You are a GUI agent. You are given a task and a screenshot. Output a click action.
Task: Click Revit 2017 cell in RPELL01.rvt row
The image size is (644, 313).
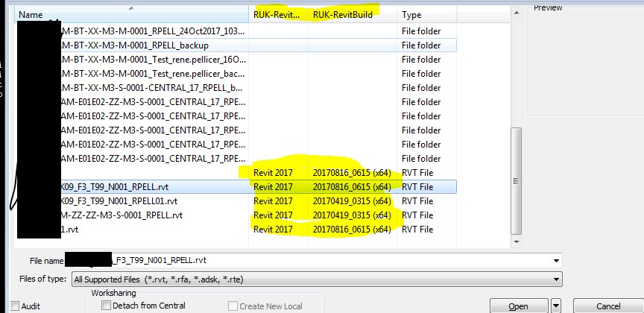(x=273, y=201)
